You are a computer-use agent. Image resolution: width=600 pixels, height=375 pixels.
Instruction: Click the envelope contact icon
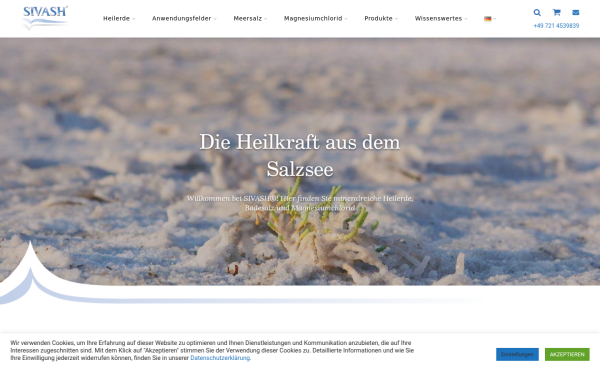click(x=576, y=13)
